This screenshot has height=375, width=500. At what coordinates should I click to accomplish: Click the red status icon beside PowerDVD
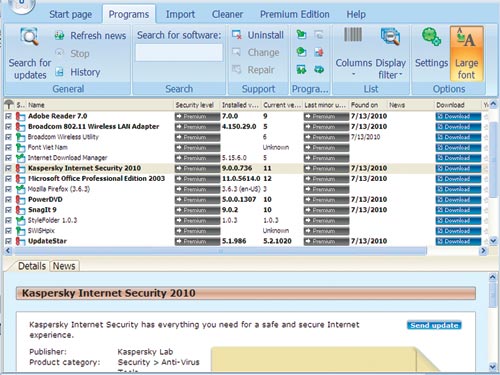point(20,200)
